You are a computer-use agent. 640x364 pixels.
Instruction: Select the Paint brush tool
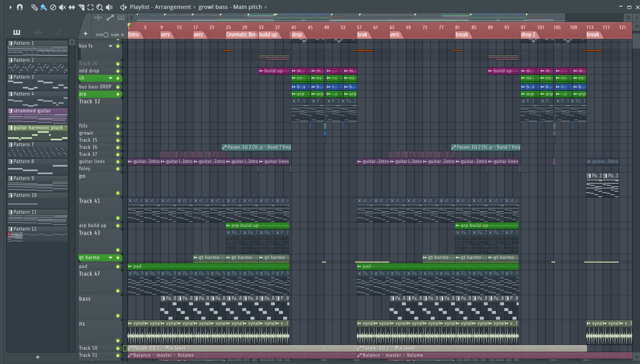coord(44,7)
